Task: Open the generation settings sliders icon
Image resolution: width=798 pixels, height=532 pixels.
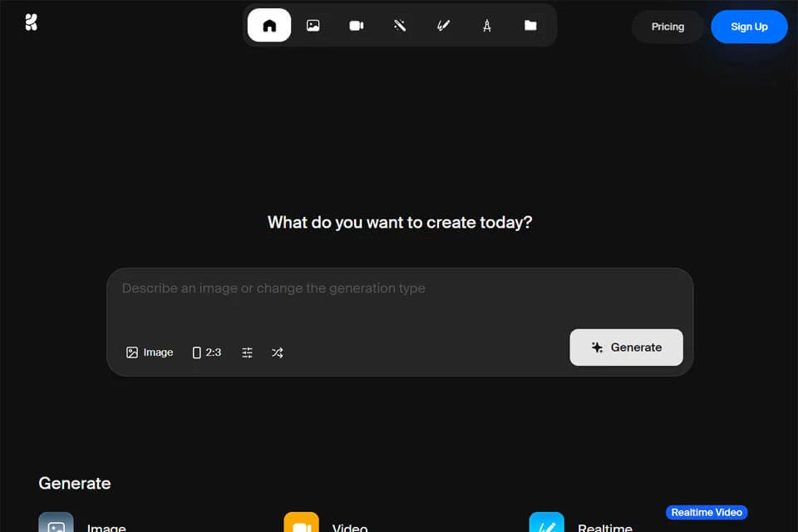Action: click(248, 352)
